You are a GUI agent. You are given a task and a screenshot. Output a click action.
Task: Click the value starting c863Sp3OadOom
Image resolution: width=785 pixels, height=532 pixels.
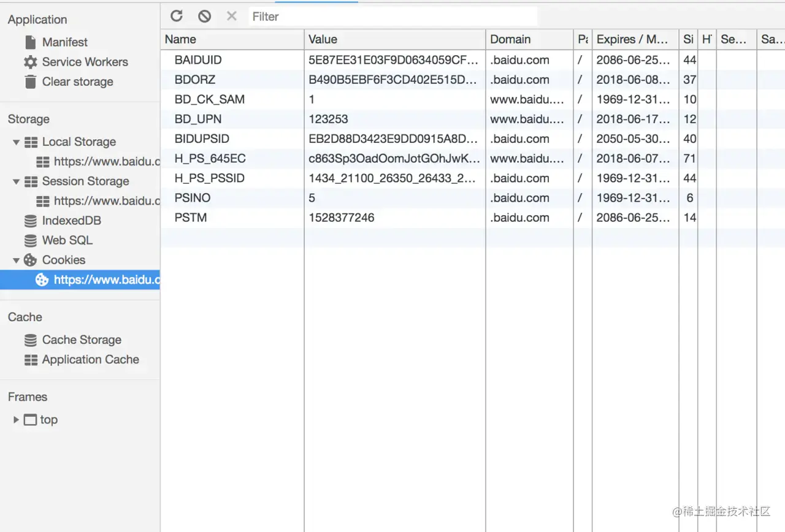(x=394, y=159)
